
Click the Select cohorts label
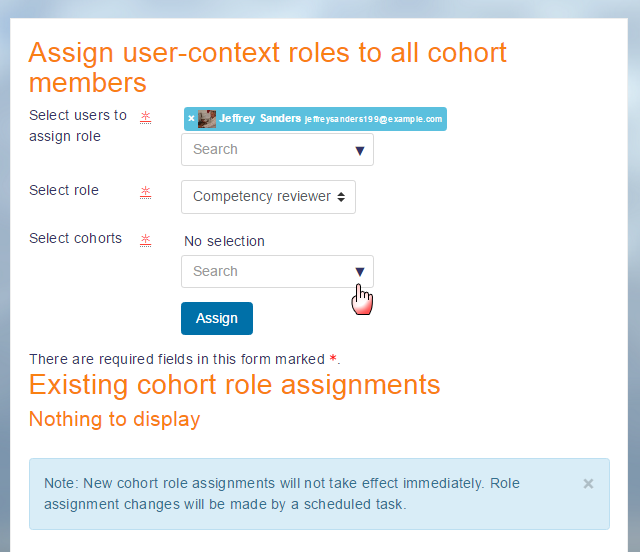click(76, 238)
